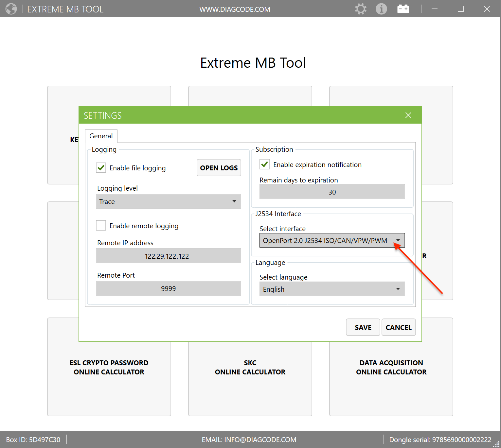
Task: Click the resize grip in the status bar
Action: (x=497, y=444)
